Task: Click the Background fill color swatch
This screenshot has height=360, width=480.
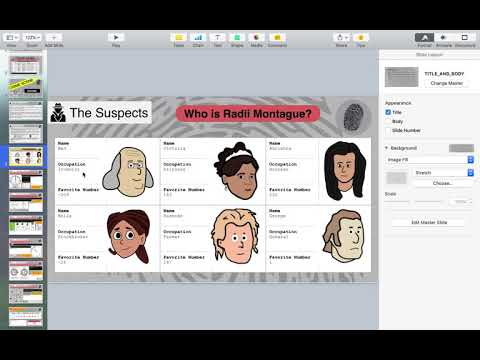Action: tap(461, 148)
